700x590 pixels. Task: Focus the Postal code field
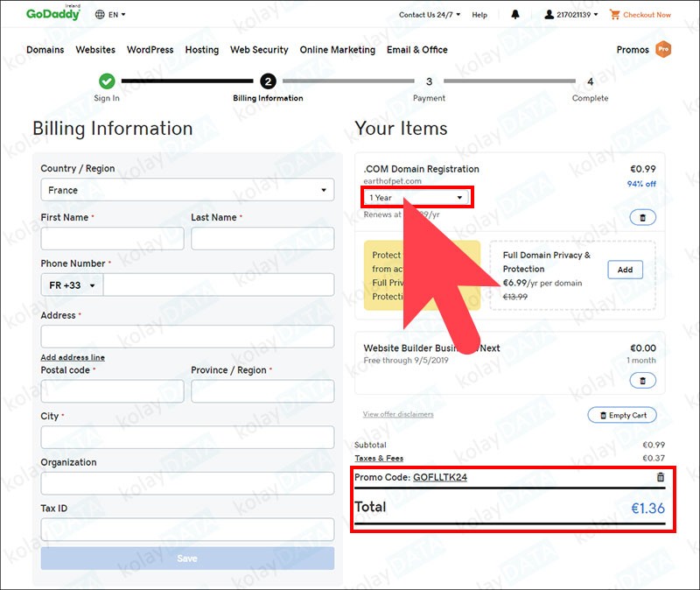113,391
